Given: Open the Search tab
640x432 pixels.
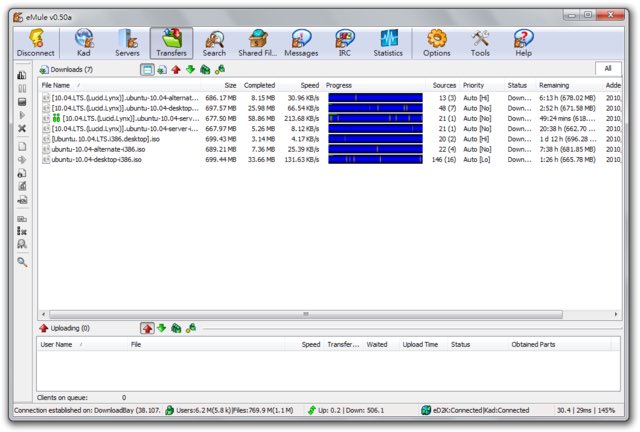Looking at the screenshot, I should click(x=214, y=43).
